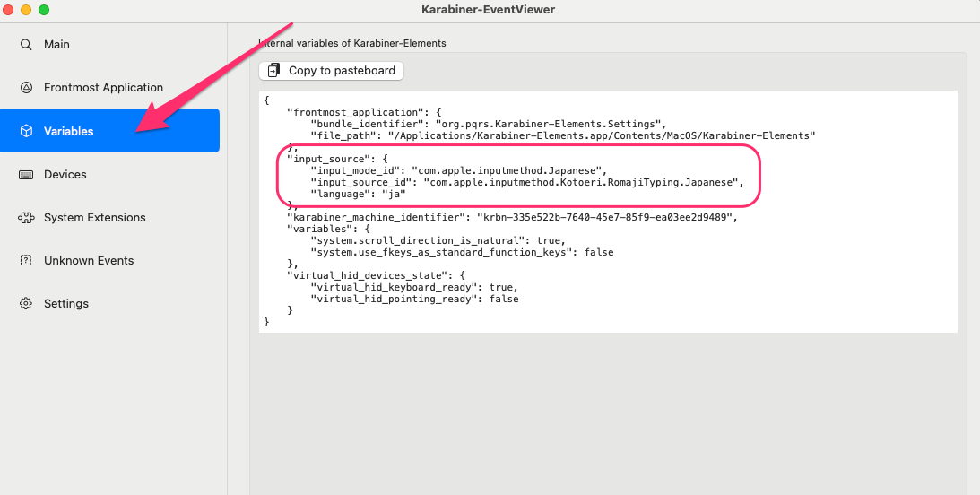Click the virtual_hid_keyboard_ready line

click(x=414, y=288)
